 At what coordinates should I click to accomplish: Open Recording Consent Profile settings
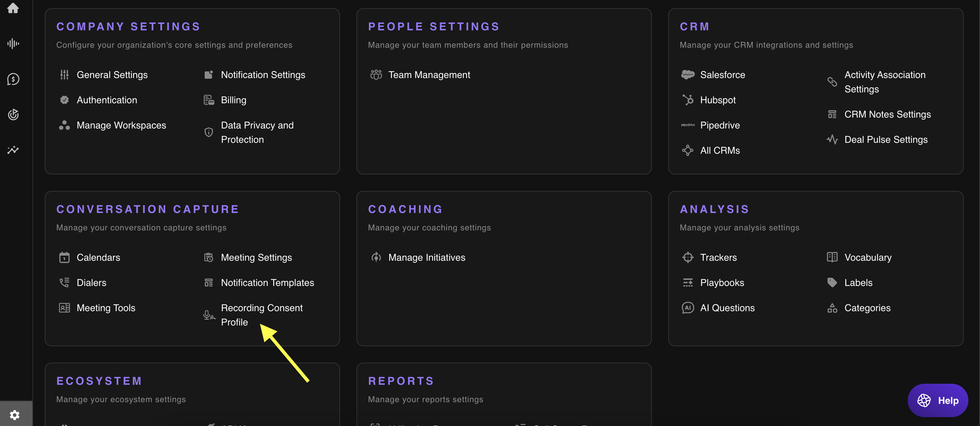(x=261, y=315)
